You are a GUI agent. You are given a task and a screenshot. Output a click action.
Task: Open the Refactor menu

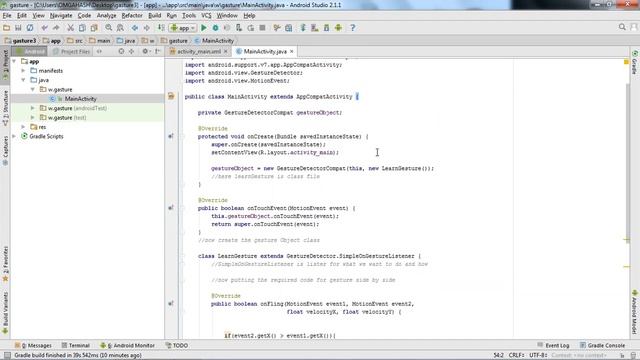pos(132,16)
